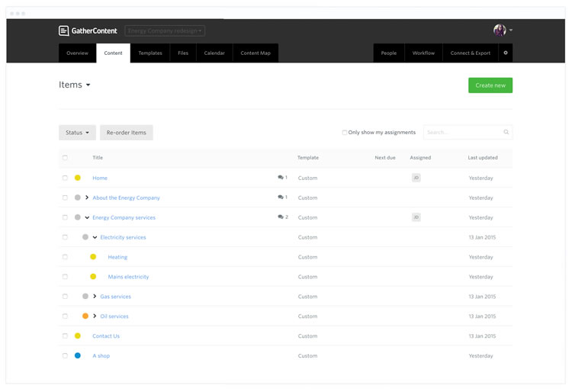Open comments bubble on Home row
This screenshot has height=392, width=572.
[x=281, y=178]
